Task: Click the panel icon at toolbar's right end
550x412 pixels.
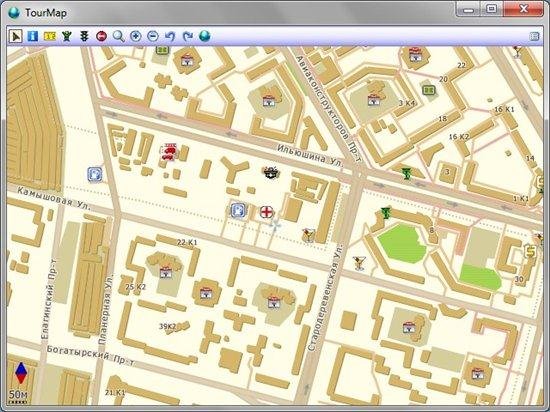Action: pyautogui.click(x=534, y=36)
